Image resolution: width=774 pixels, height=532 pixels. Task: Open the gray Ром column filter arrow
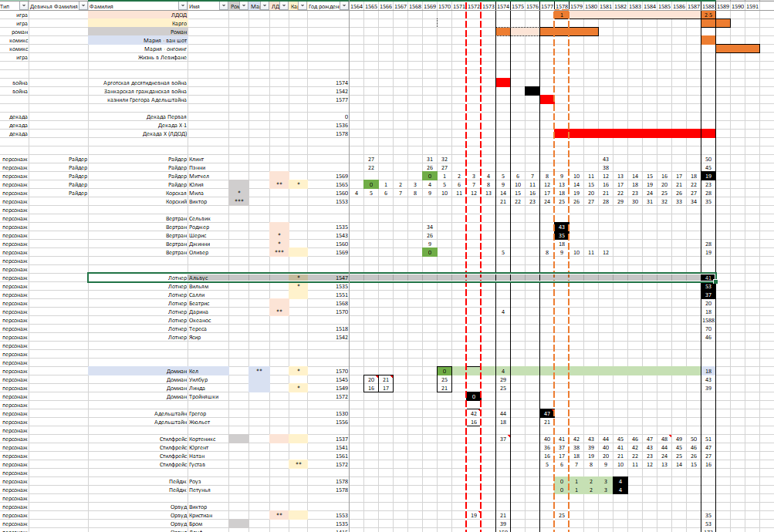[x=244, y=6]
